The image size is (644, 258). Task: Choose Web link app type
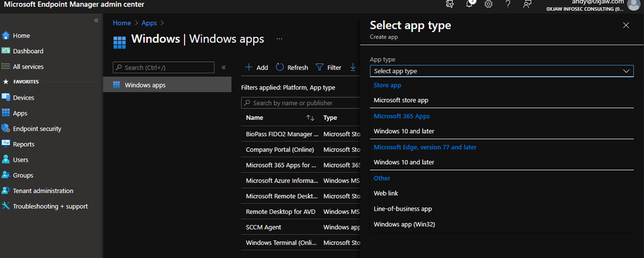(x=386, y=193)
